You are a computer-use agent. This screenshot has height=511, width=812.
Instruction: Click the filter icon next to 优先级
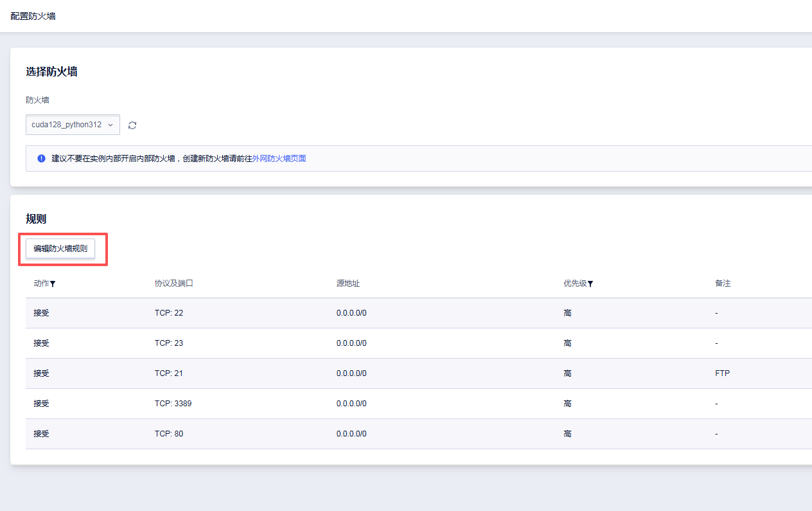click(590, 284)
